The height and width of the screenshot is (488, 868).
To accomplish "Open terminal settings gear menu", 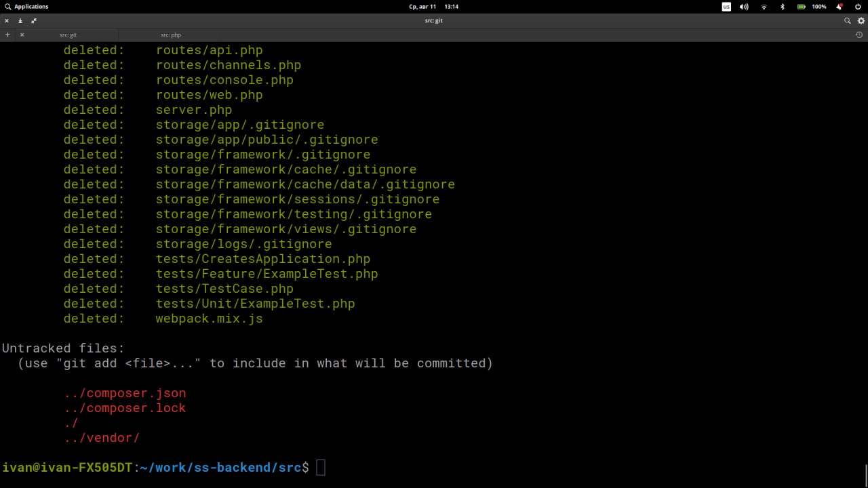I will click(x=861, y=21).
